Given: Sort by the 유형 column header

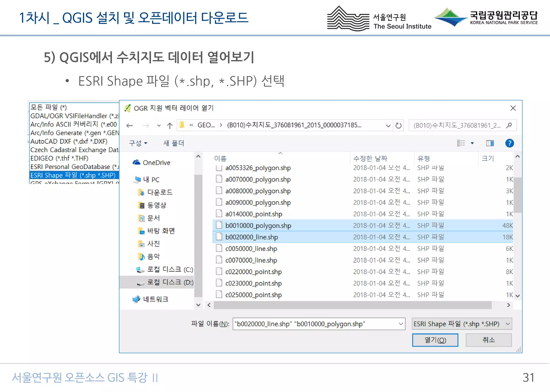Looking at the screenshot, I should 424,159.
